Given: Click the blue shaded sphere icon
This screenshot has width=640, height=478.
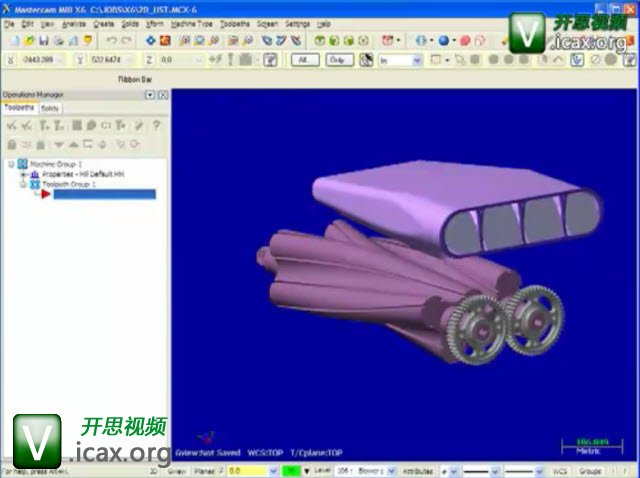Looking at the screenshot, I should [444, 40].
